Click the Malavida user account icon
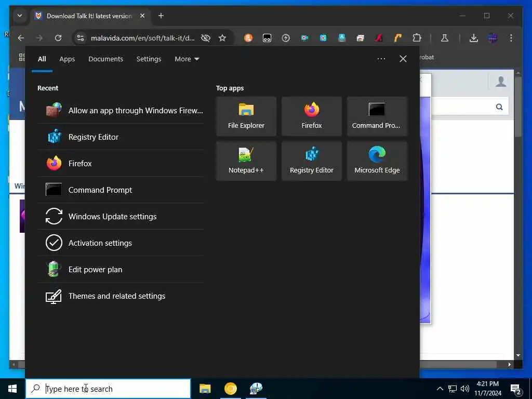Viewport: 532px width, 399px height. [501, 82]
